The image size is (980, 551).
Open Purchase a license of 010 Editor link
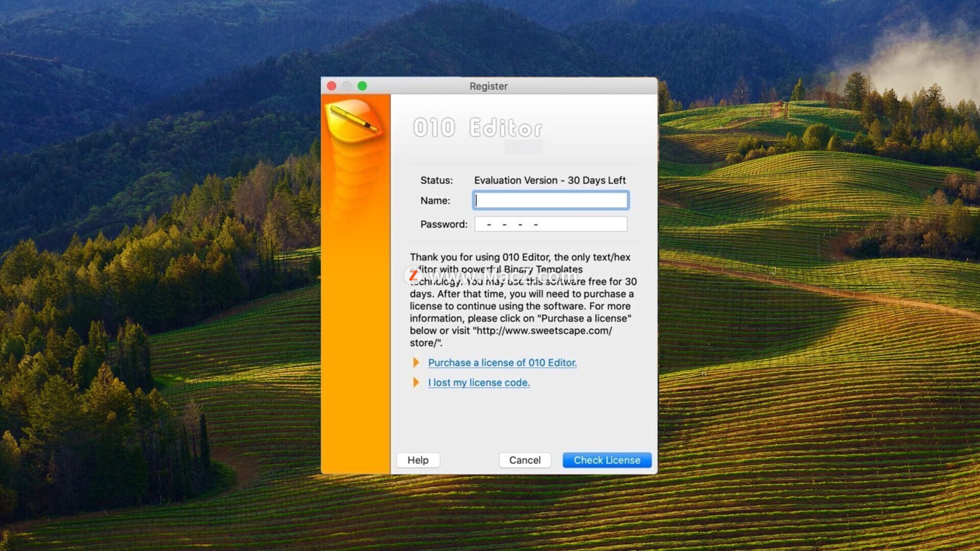(502, 363)
